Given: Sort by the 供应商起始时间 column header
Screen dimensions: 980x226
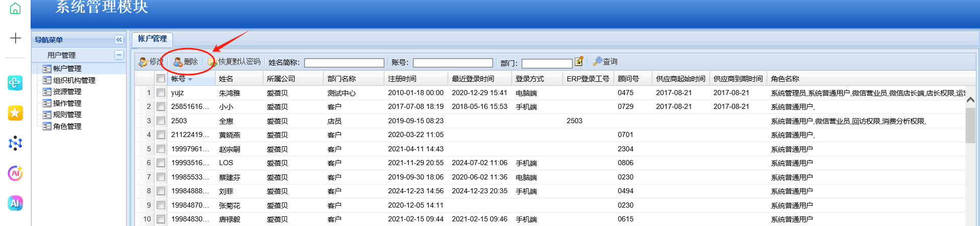Looking at the screenshot, I should coord(681,79).
